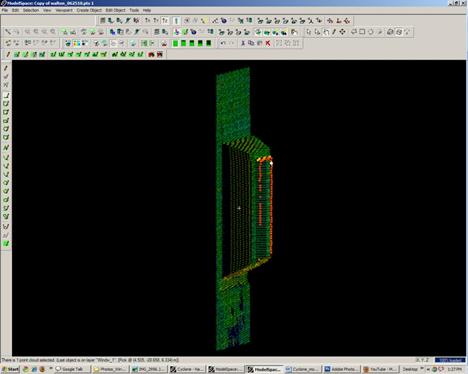Open the Viewpoint menu
468x374 pixels.
tap(64, 10)
